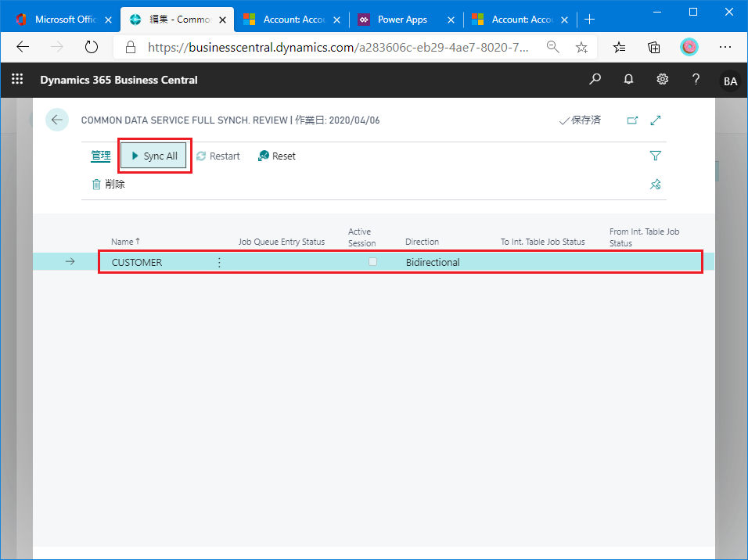Open the BA user account avatar
The width and height of the screenshot is (748, 560).
[729, 81]
